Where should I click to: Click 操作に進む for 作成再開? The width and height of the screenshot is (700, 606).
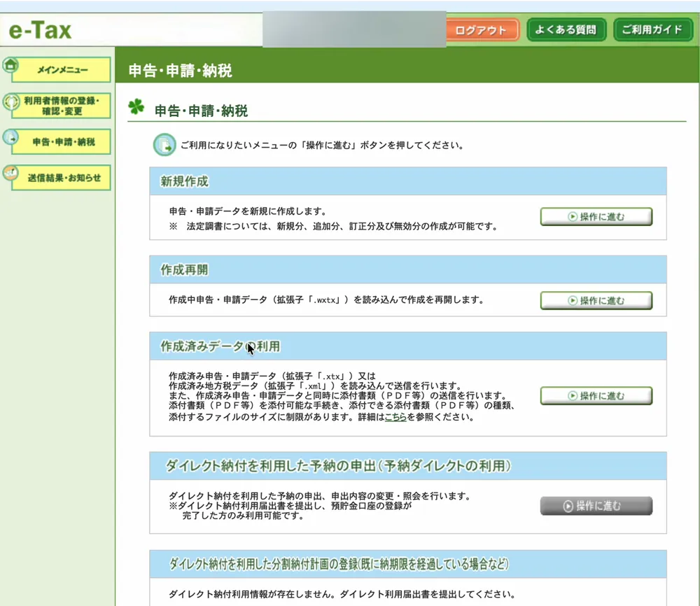tap(596, 300)
